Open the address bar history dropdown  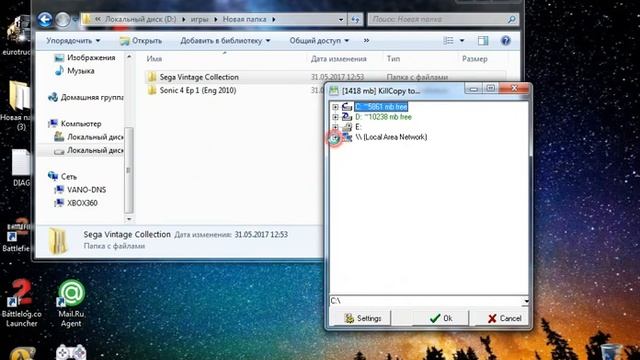341,19
